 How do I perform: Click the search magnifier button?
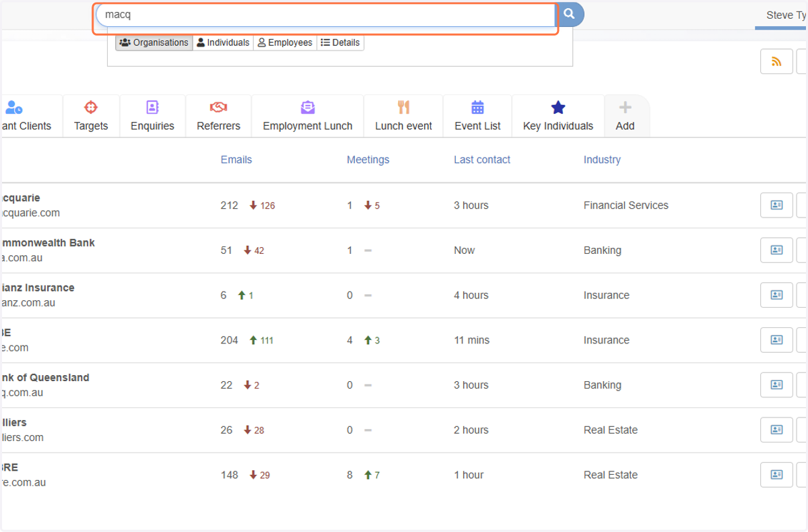point(570,14)
